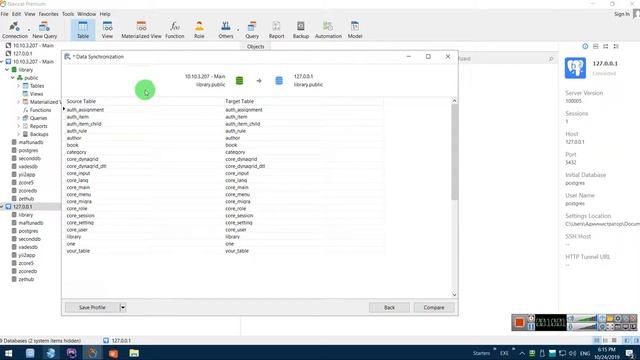Open the Tools menu
The image size is (640, 360).
(68, 14)
